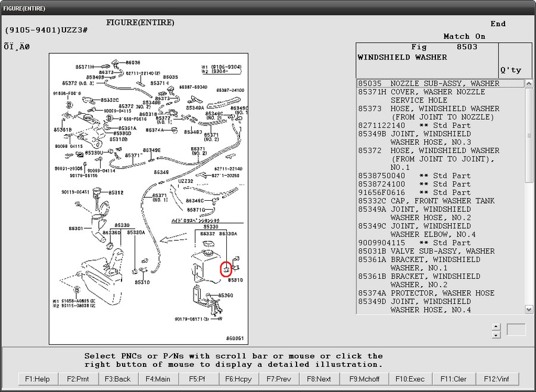
Task: Click the 85036 callout in the diagram
Action: 133,63
